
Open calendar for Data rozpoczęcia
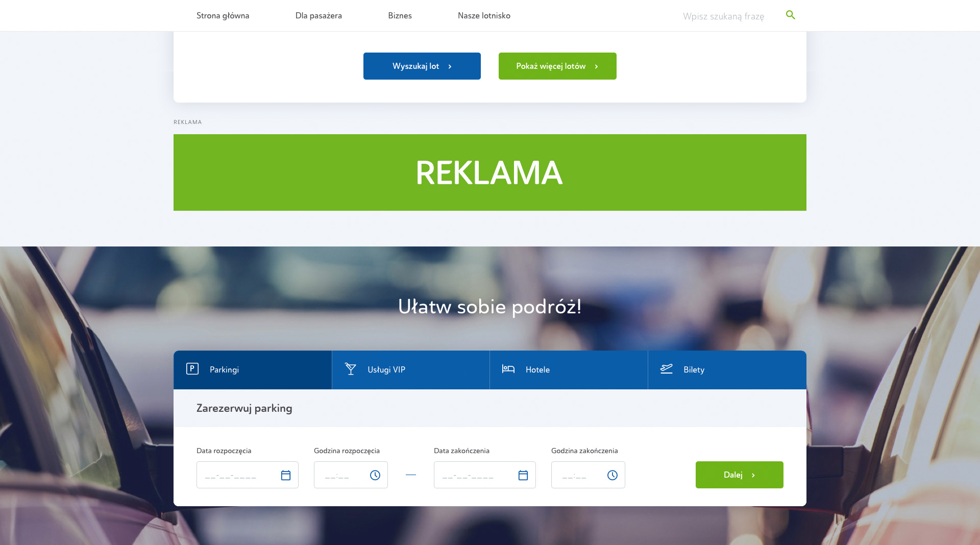pos(286,475)
